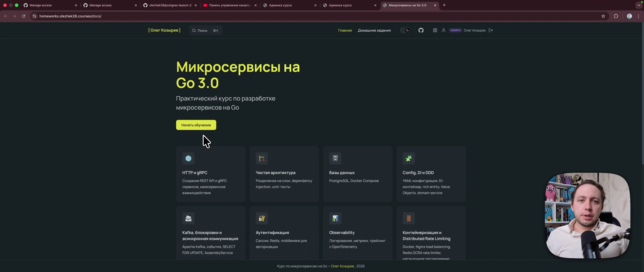
Task: Click the globe icon on HTTP и gRPC card
Action: coord(189,158)
